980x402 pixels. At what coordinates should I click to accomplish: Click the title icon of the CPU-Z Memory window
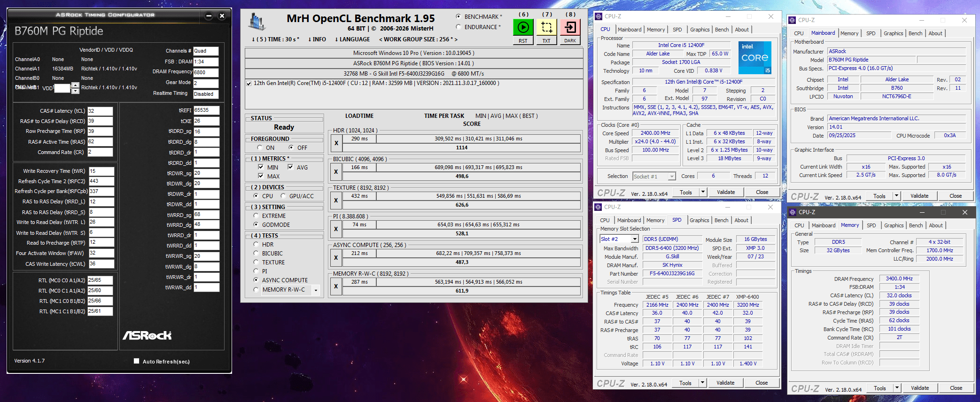click(793, 212)
